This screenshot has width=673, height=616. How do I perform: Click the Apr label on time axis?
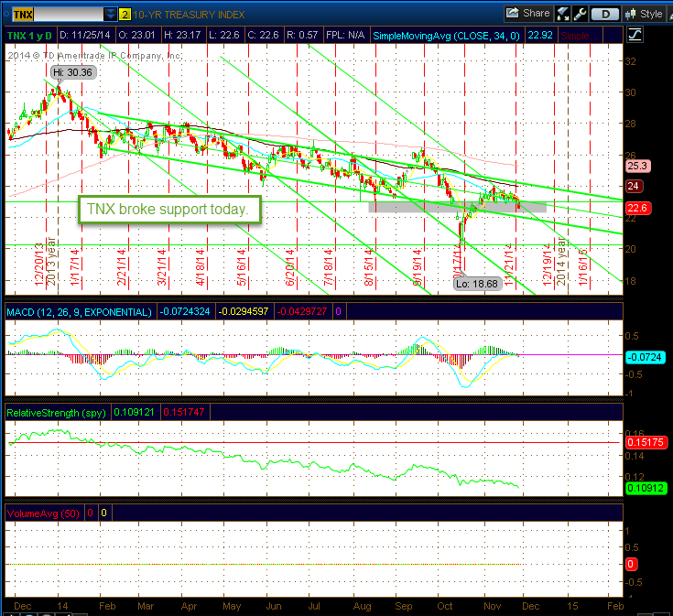pos(189,606)
